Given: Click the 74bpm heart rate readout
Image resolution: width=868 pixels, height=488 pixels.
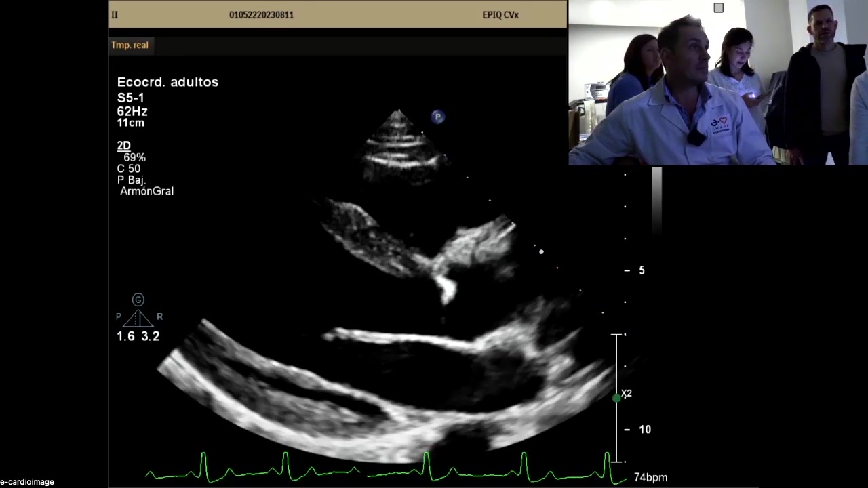Looking at the screenshot, I should click(650, 477).
